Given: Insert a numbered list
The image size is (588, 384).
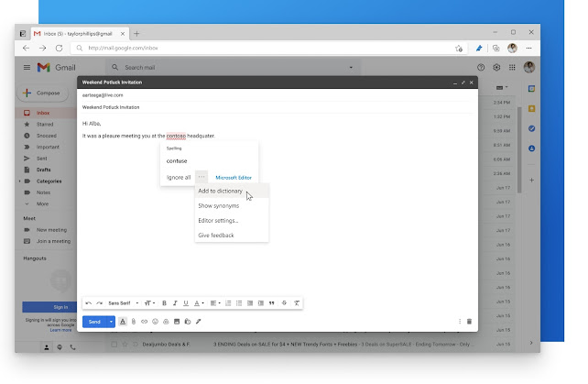Looking at the screenshot, I should [x=228, y=303].
